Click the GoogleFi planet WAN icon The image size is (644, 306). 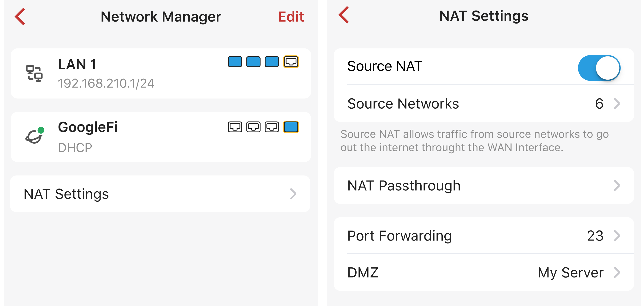(35, 136)
